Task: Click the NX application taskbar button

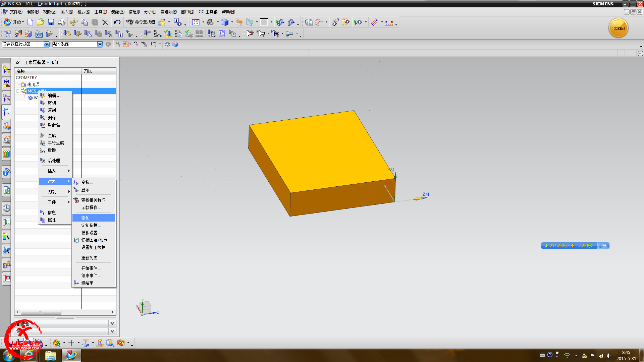Action: coord(71,355)
